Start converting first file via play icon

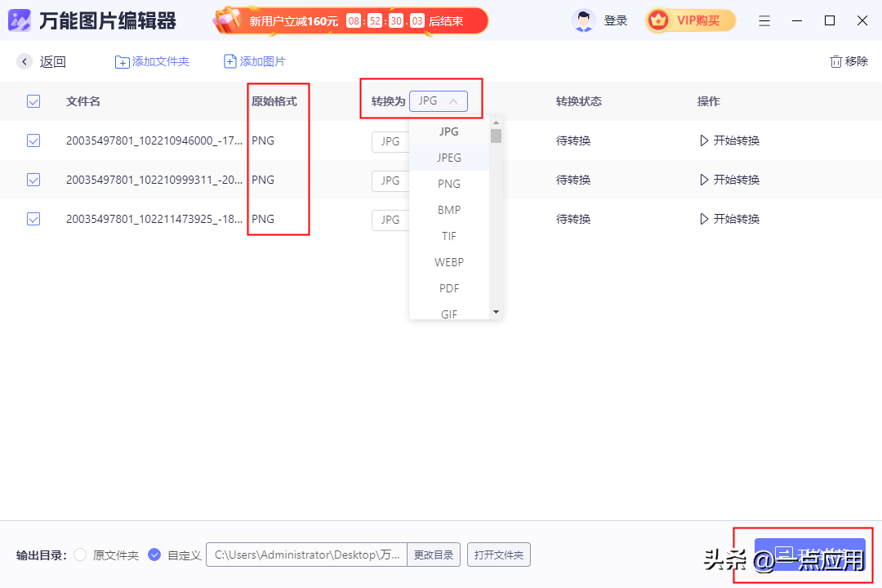click(704, 140)
